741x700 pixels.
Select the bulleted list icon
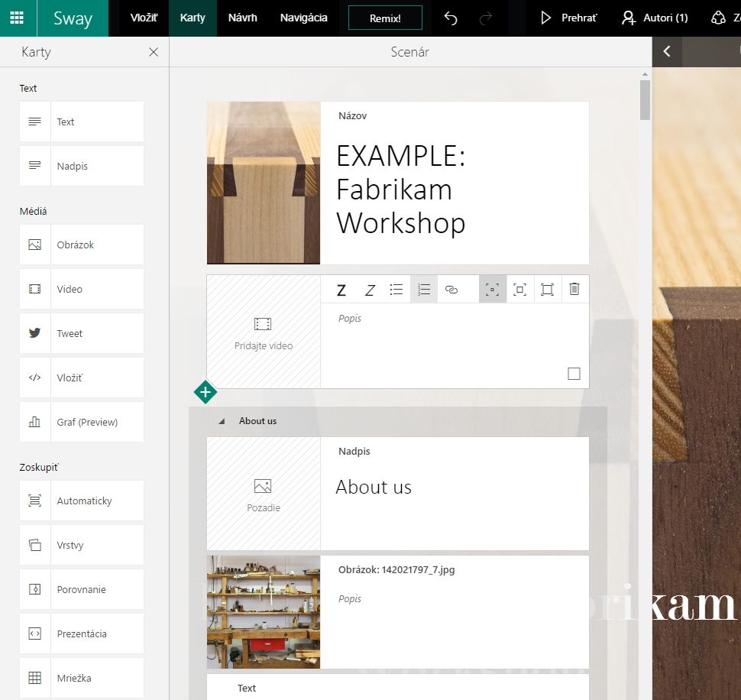click(x=396, y=290)
